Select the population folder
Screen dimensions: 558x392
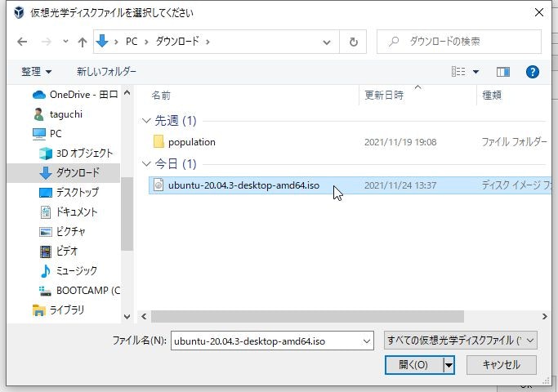(192, 142)
